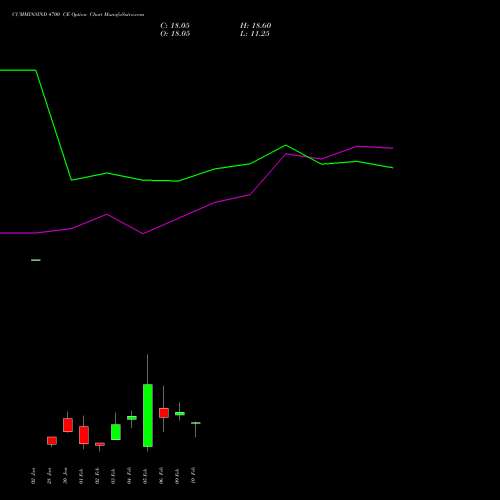Select the small green candle above 04 Feb

point(132,418)
